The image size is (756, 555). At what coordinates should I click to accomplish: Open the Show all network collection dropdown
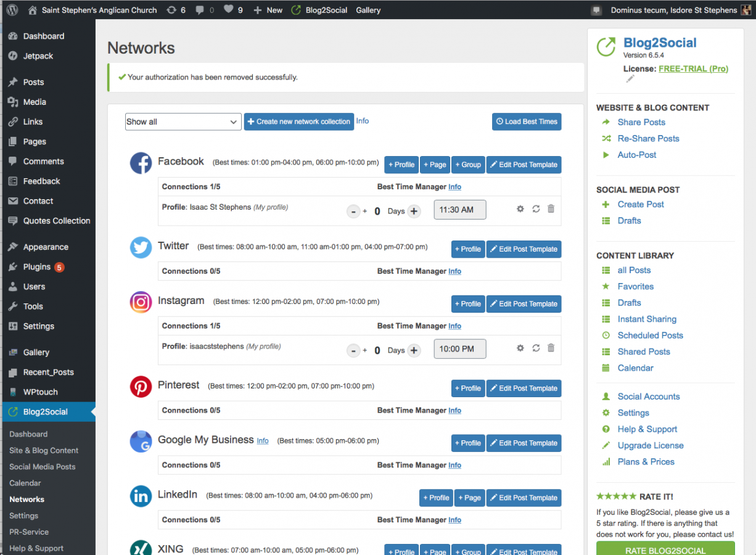click(183, 121)
